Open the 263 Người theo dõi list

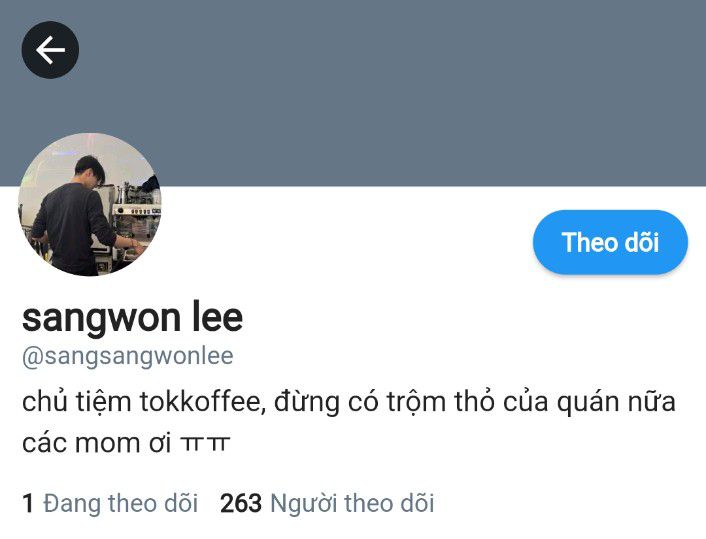[x=327, y=503]
